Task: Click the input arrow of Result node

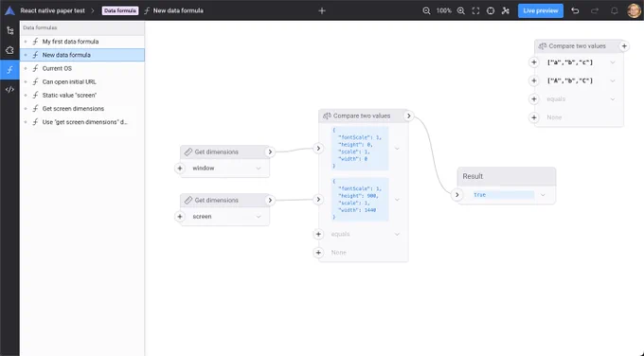Action: pyautogui.click(x=456, y=195)
